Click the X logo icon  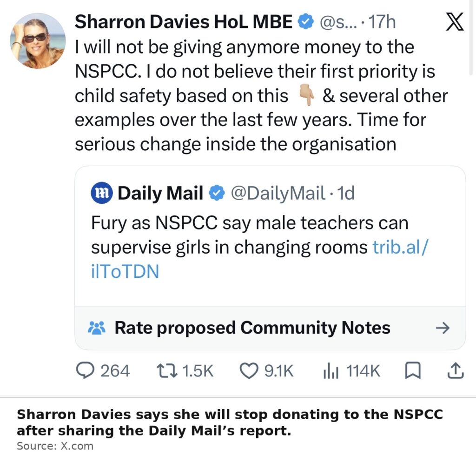click(455, 22)
